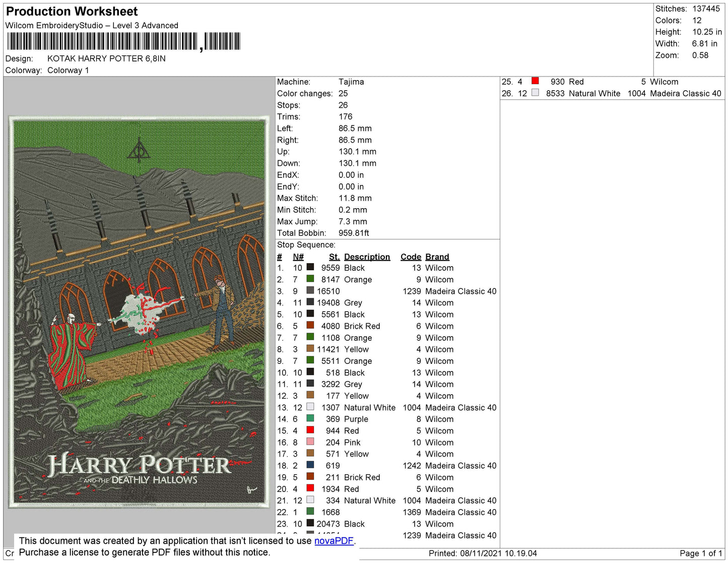Pick the dark grey swatch next to 16510
728x563 pixels.
point(310,290)
